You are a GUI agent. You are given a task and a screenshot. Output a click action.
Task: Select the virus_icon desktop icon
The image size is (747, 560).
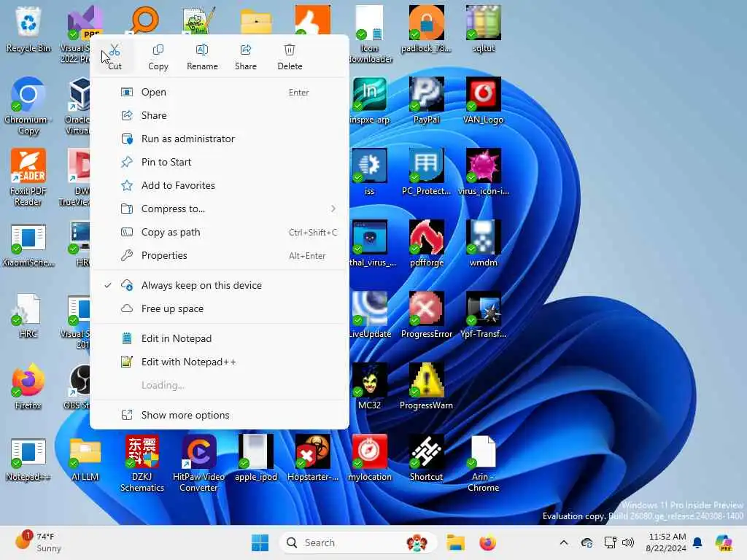point(483,172)
